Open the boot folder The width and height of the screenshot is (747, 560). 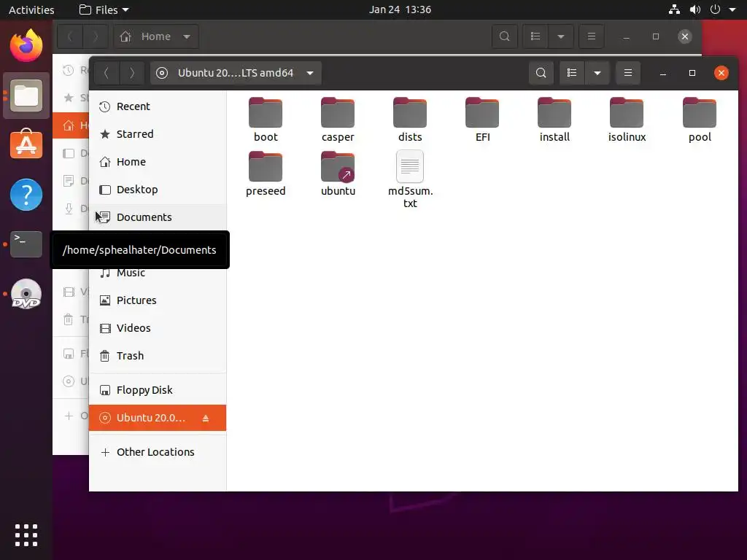(x=266, y=120)
